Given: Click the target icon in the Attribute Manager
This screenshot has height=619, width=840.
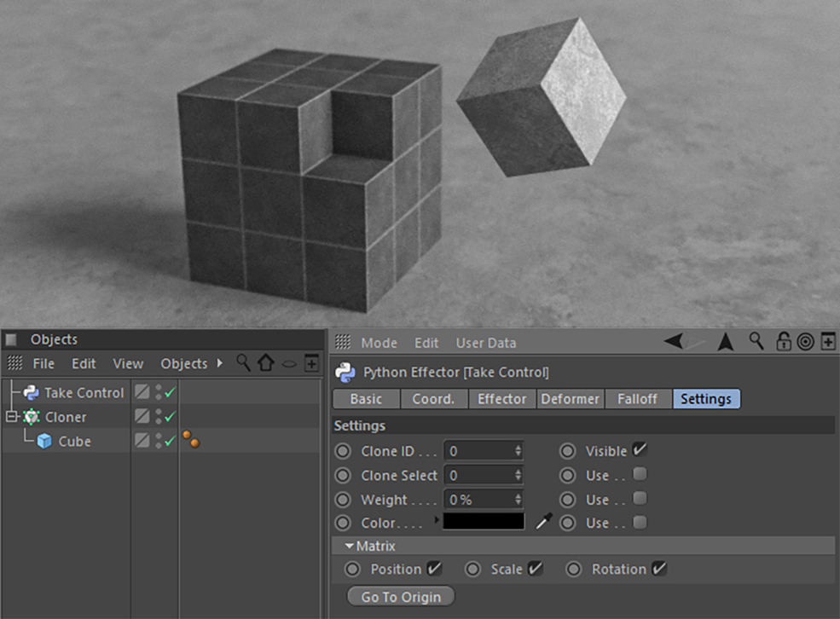Looking at the screenshot, I should (805, 342).
